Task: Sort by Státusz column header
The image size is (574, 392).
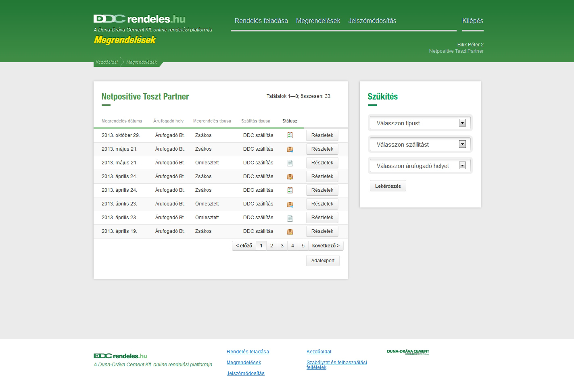Action: 290,121
